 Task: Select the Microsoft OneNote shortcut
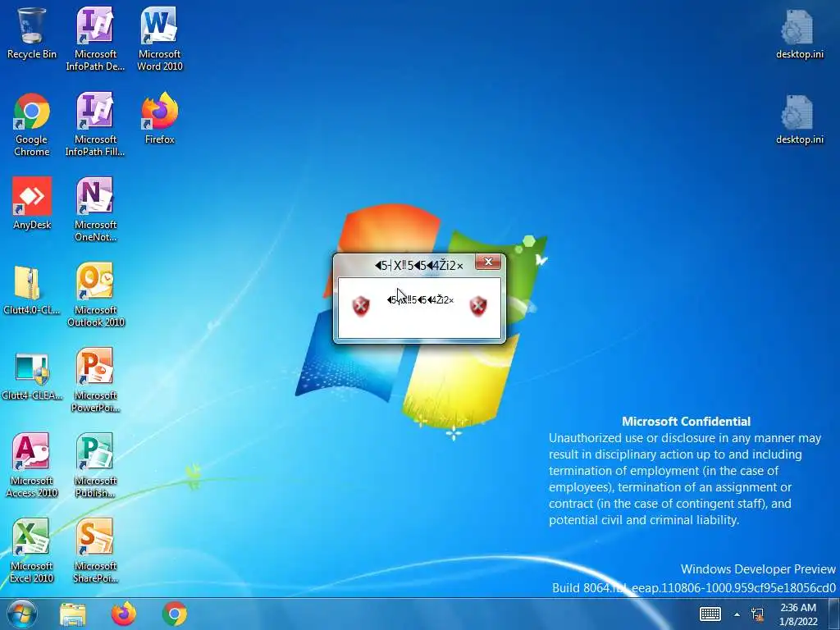coord(95,209)
